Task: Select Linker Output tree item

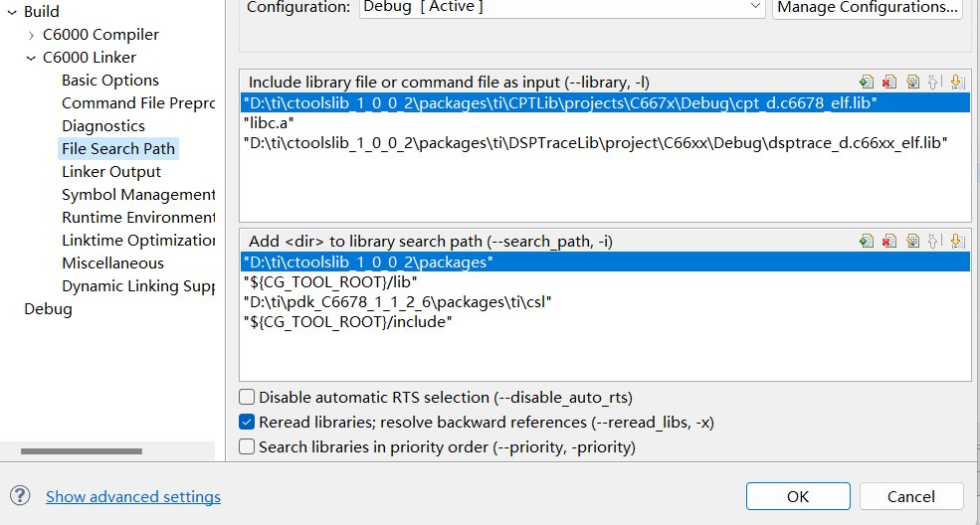Action: tap(110, 172)
